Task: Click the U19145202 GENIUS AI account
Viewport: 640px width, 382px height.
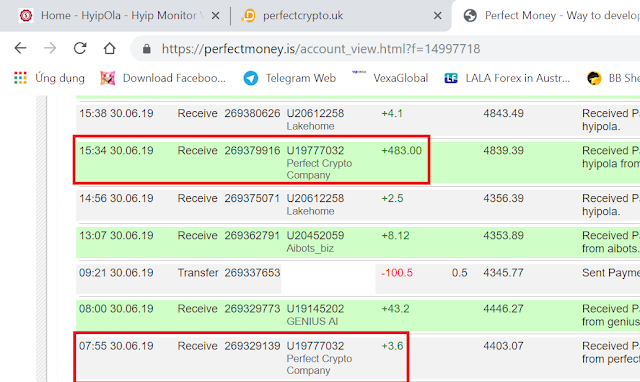Action: click(315, 315)
